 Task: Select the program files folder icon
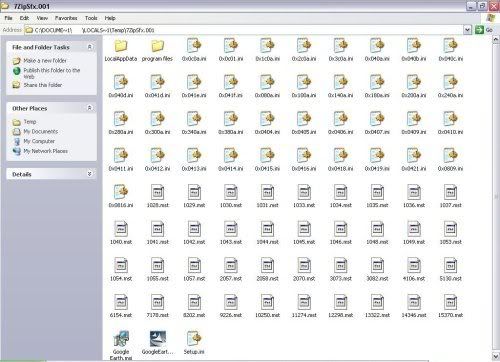click(x=158, y=46)
